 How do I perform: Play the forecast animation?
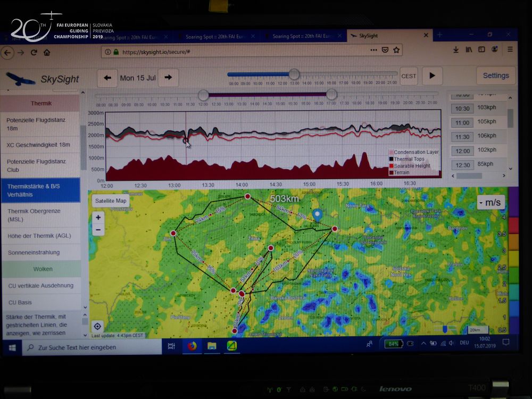(x=432, y=76)
